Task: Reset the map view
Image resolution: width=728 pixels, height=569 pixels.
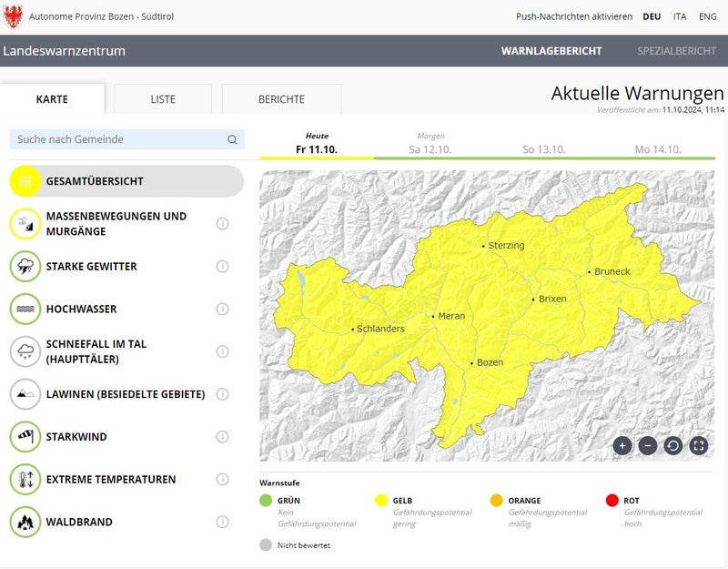Action: pyautogui.click(x=672, y=445)
